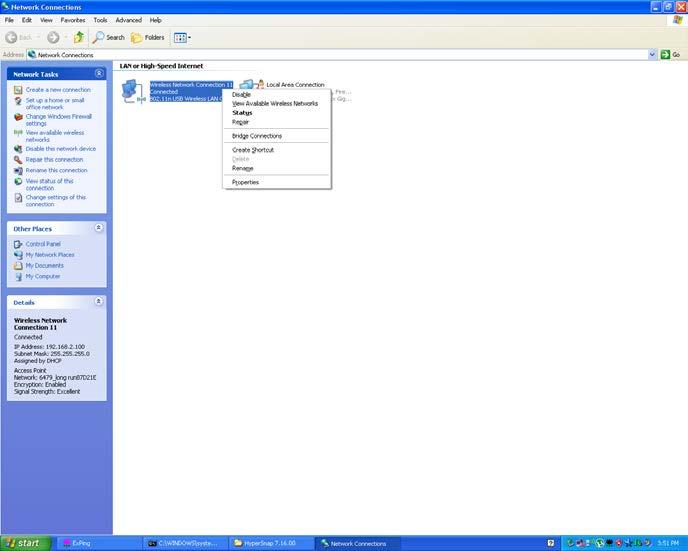688x551 pixels.
Task: Open the Favorites menu
Action: [73, 20]
